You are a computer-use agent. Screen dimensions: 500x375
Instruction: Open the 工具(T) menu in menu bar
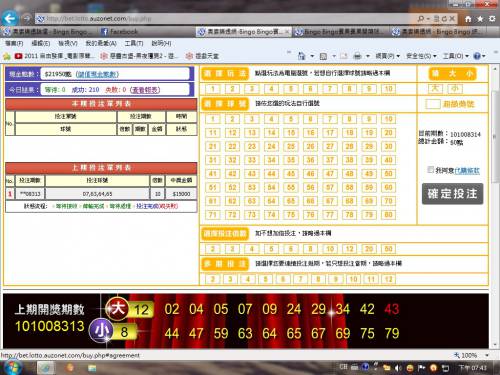134,43
